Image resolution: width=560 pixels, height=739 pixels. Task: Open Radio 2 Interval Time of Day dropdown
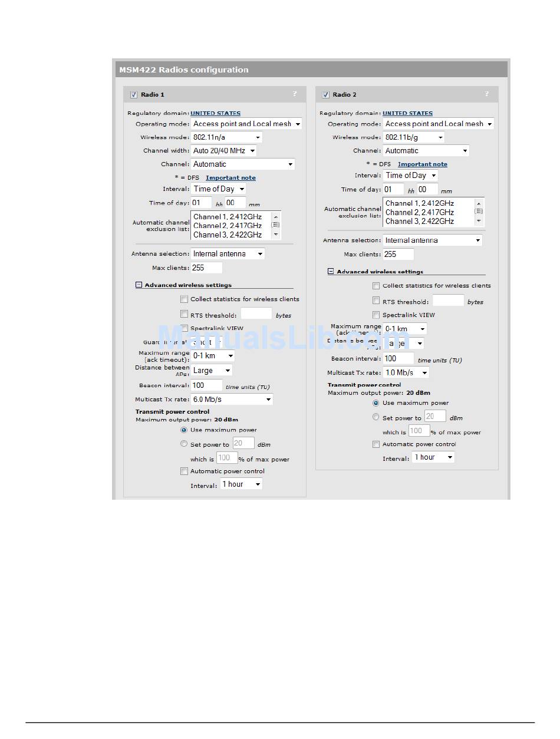click(410, 176)
